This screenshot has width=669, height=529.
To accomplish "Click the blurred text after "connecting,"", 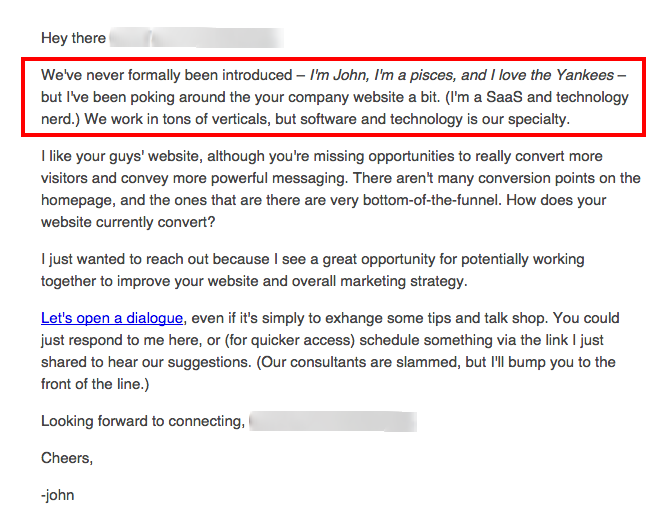I will coord(333,421).
